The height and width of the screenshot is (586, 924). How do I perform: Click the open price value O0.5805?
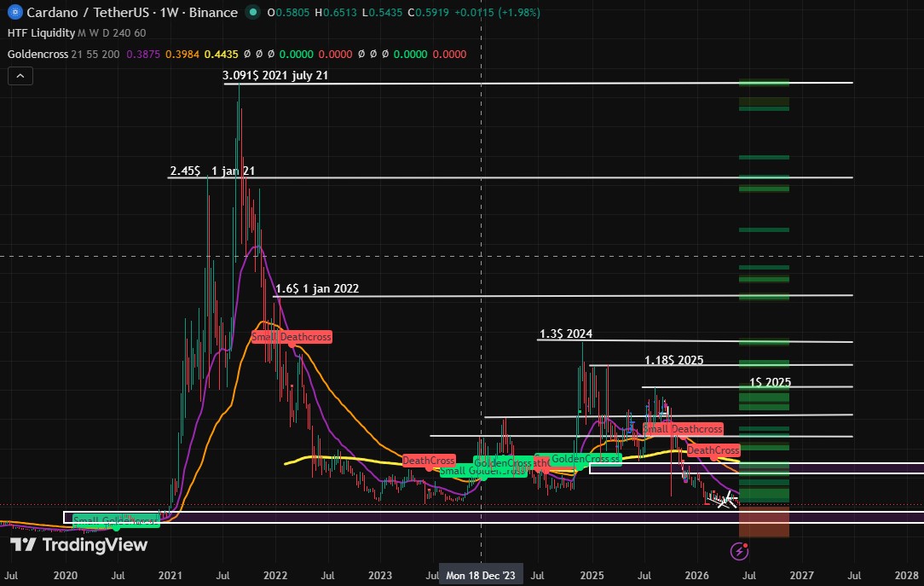click(288, 12)
